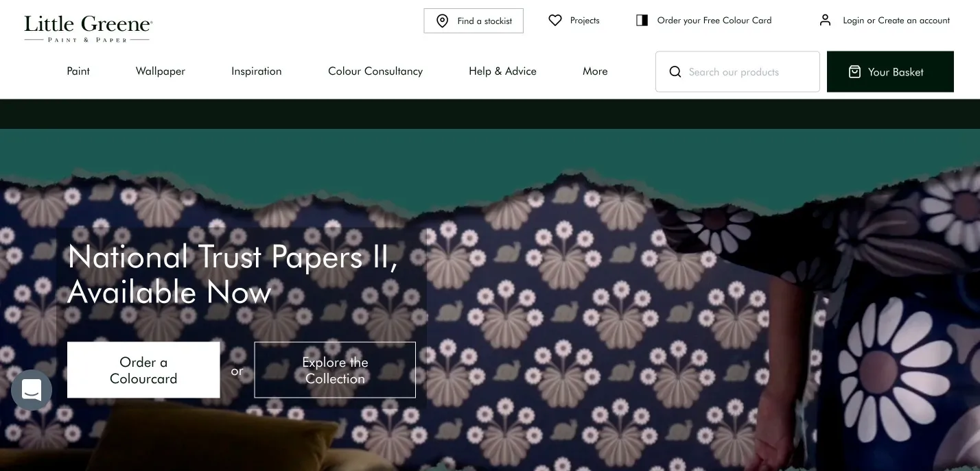
Task: Order your Free Colour Card link
Action: click(x=714, y=21)
